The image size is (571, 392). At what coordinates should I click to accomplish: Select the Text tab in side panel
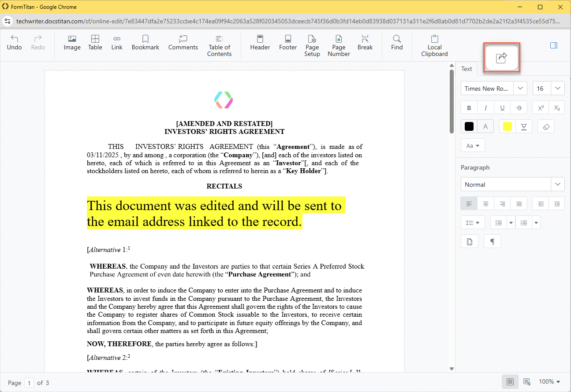click(467, 69)
